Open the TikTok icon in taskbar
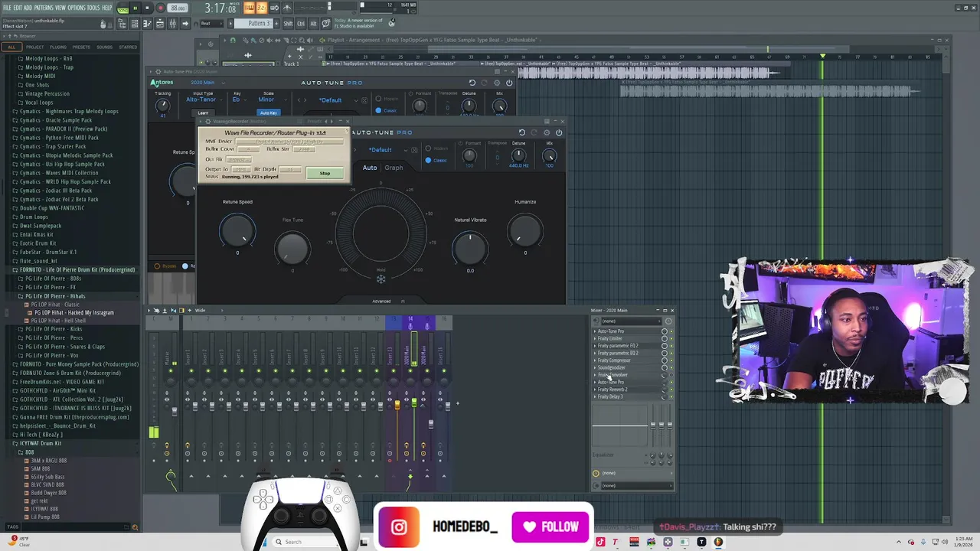Viewport: 980px width, 551px height. (600, 542)
